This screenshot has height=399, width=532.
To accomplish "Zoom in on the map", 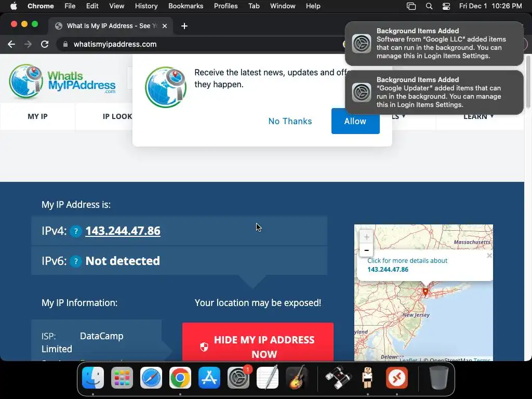I will point(366,237).
